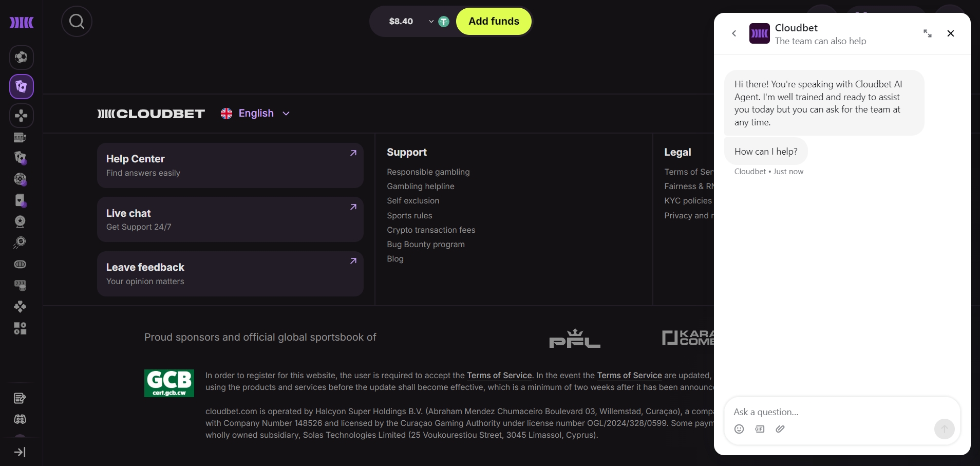Open the Cloudbet logo home link in the sidebar
The image size is (980, 466).
[x=22, y=22]
